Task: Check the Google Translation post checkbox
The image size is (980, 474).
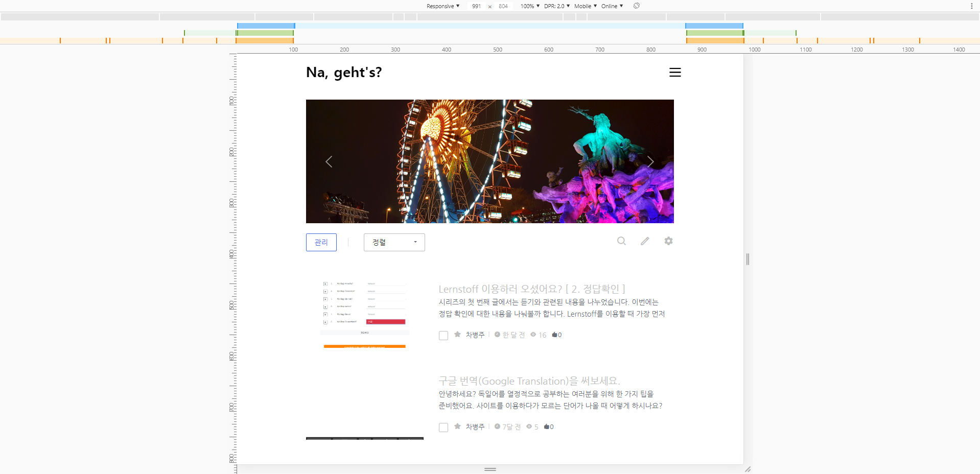Action: [x=444, y=428]
